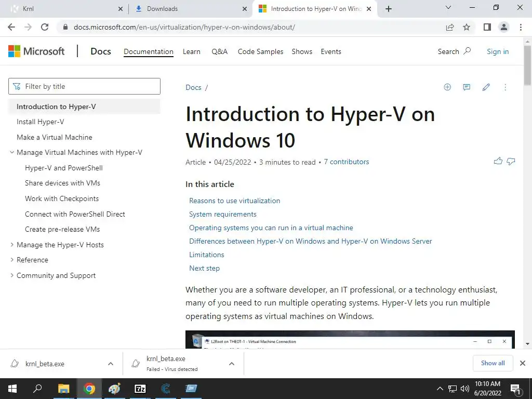Open Create pre-release VMs page
The width and height of the screenshot is (532, 399).
coord(62,229)
